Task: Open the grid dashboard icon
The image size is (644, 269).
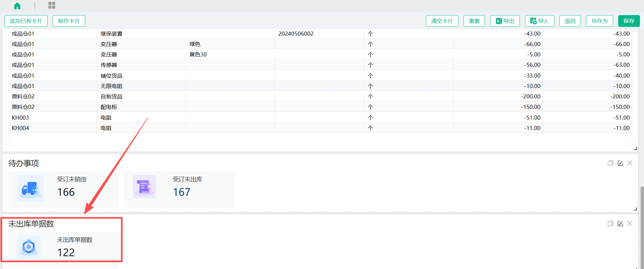Action: [52, 5]
